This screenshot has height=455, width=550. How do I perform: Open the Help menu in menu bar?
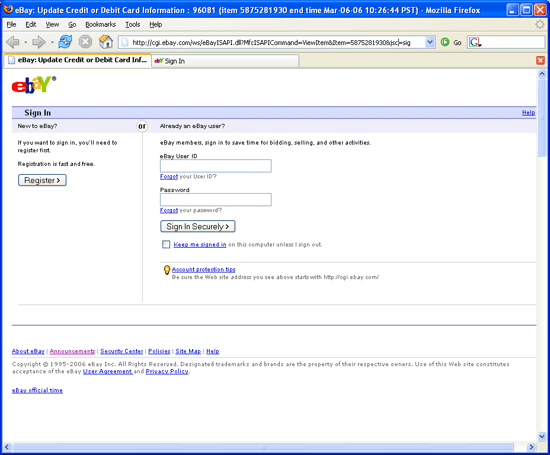[155, 24]
